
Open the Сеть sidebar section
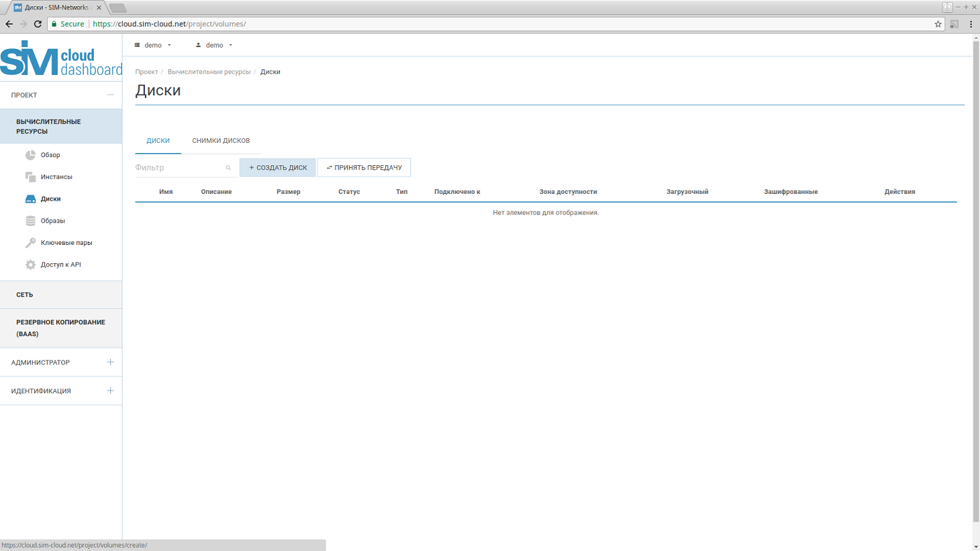[x=25, y=295]
